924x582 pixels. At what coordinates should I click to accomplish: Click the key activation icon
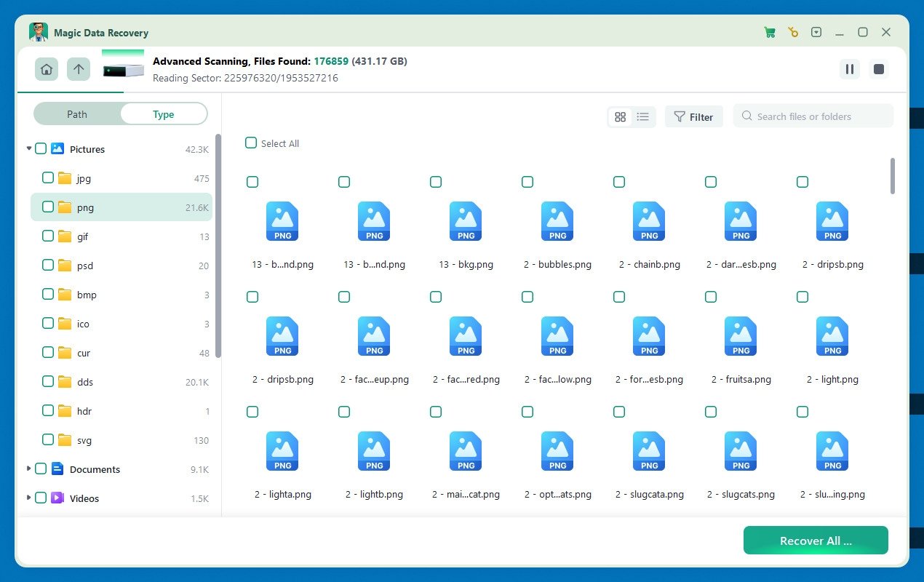793,32
